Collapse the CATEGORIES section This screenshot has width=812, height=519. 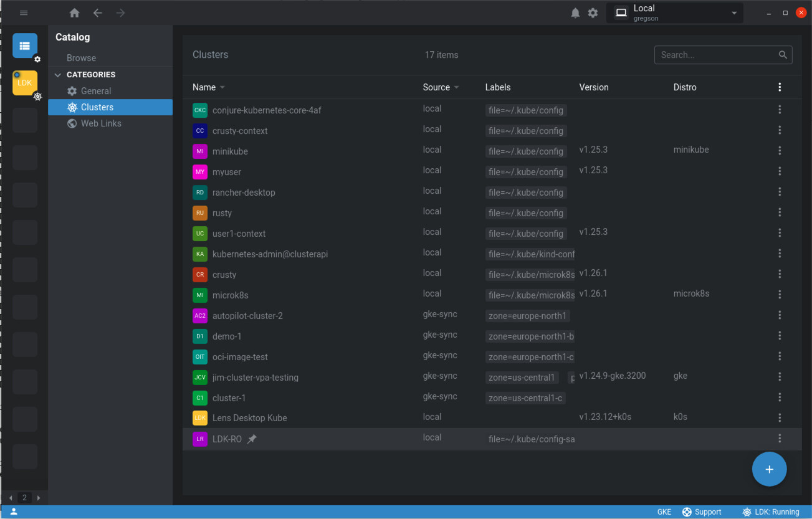point(58,75)
